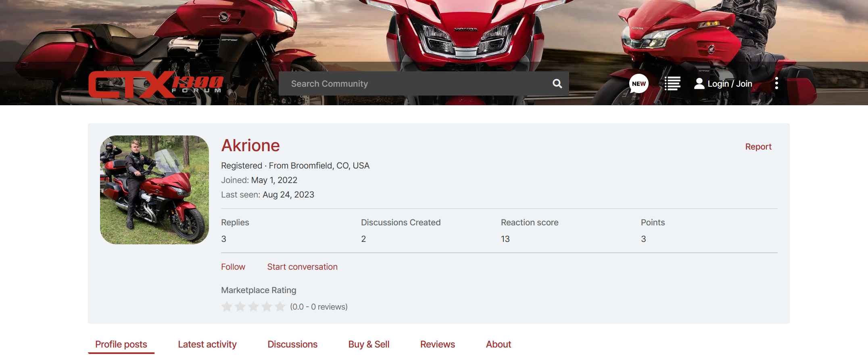Open the forum list icon
868x358 pixels.
tap(672, 83)
